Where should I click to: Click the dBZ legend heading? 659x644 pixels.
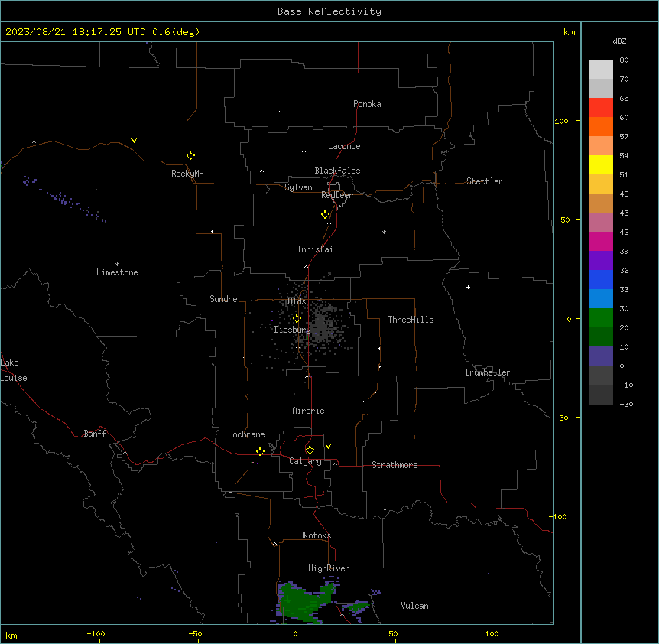point(619,41)
